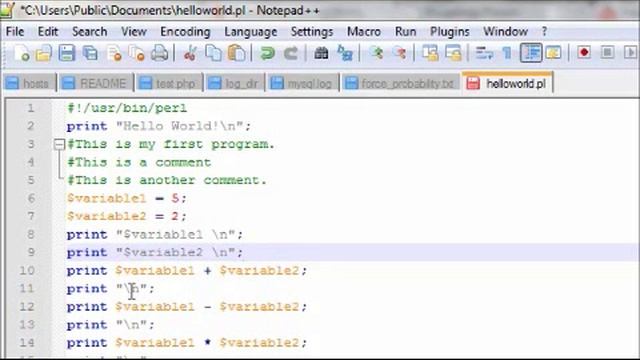Image resolution: width=640 pixels, height=360 pixels.
Task: Open the Edit menu
Action: pyautogui.click(x=48, y=31)
